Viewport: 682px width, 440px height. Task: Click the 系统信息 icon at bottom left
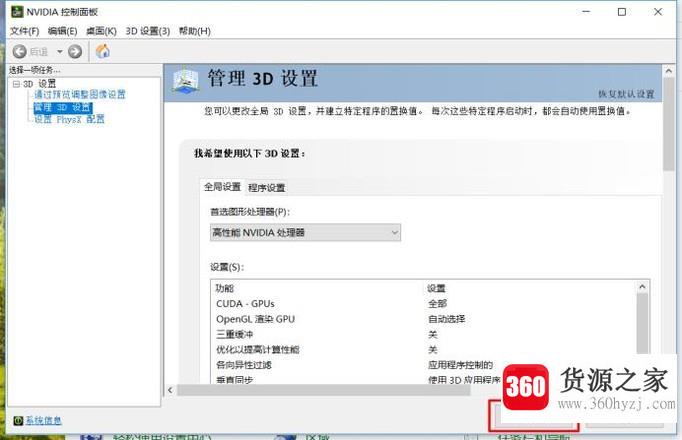click(18, 420)
